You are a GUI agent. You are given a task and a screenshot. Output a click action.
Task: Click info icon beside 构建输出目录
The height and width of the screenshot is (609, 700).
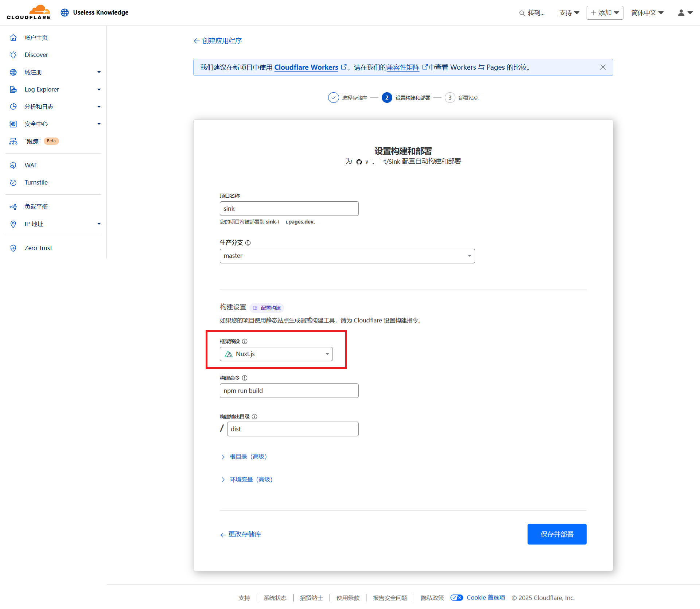tap(254, 416)
